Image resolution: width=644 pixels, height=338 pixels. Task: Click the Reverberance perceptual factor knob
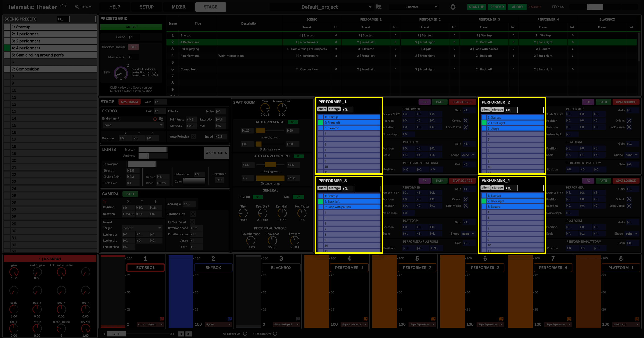(251, 241)
